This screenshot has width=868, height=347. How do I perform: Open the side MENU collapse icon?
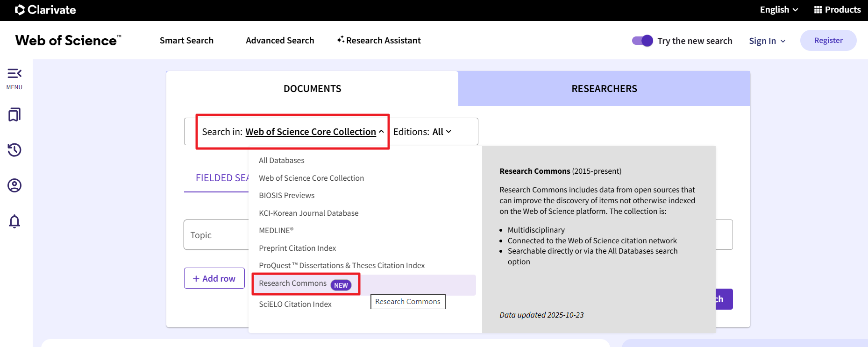pyautogui.click(x=14, y=74)
